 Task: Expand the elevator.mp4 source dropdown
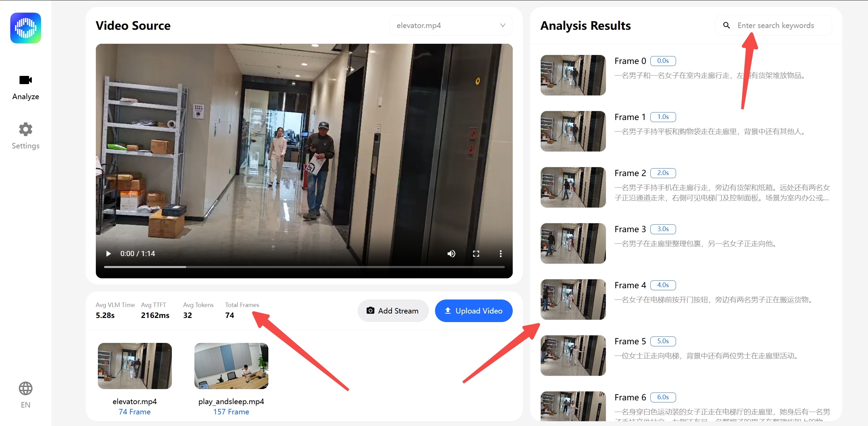[451, 25]
